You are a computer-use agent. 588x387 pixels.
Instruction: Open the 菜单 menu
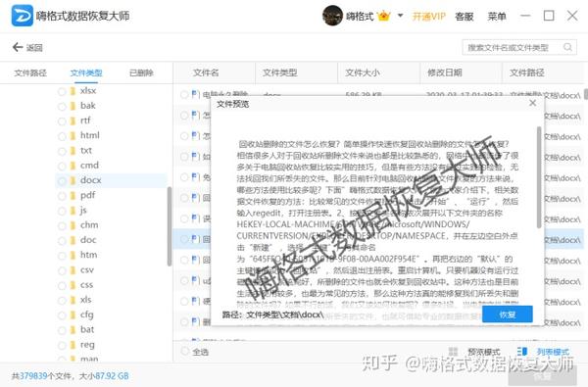(x=497, y=17)
